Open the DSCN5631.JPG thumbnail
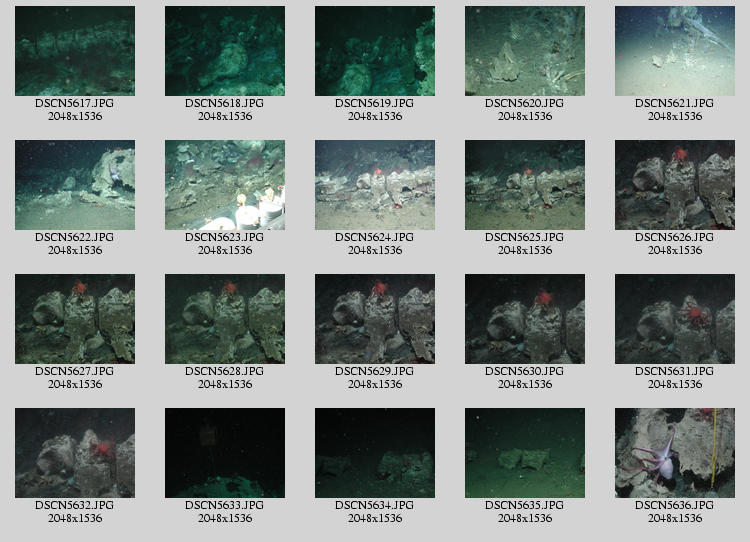750x542 pixels. pyautogui.click(x=675, y=319)
